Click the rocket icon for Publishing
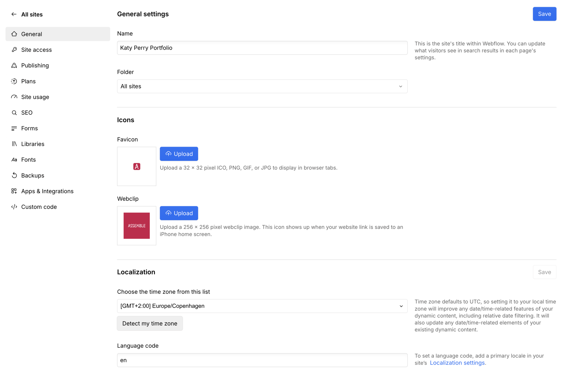This screenshot has width=588, height=380. click(x=14, y=66)
